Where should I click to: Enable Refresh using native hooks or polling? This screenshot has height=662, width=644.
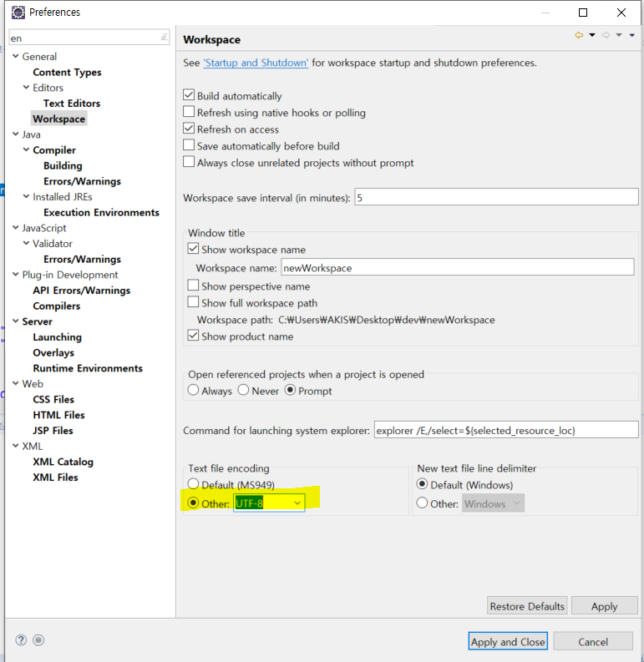pos(189,112)
